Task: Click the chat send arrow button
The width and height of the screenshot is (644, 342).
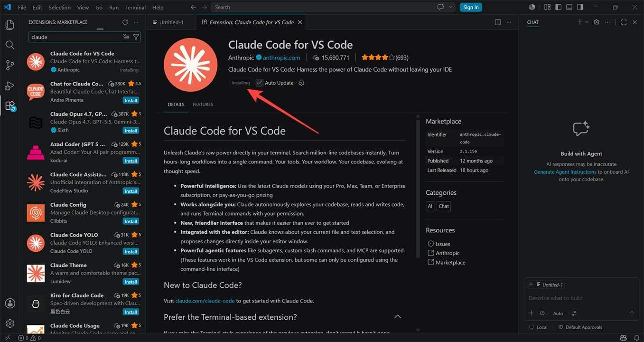Action: tap(632, 313)
